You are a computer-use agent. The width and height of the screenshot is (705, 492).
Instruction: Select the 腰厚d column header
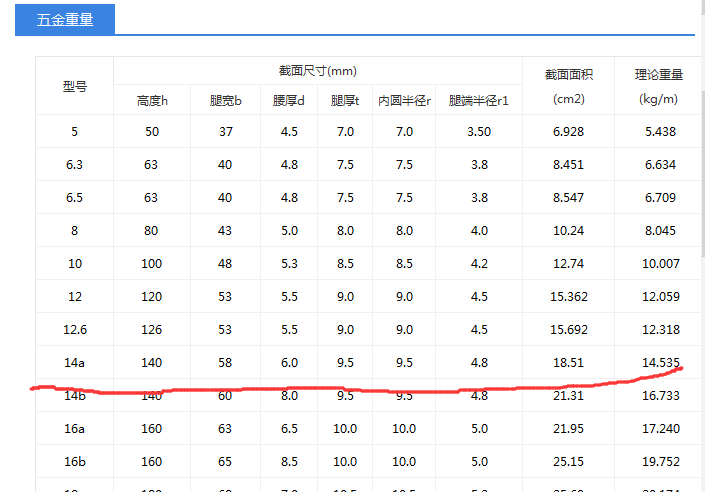click(x=289, y=101)
